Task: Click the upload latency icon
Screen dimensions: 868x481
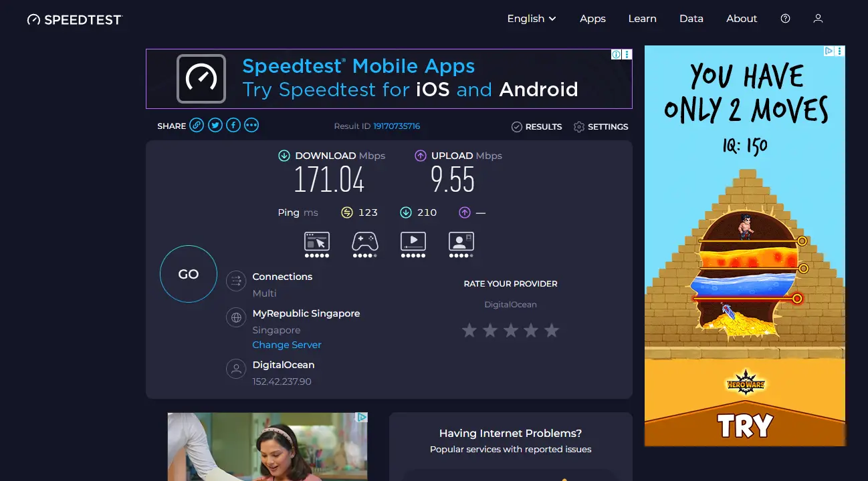Action: point(465,212)
